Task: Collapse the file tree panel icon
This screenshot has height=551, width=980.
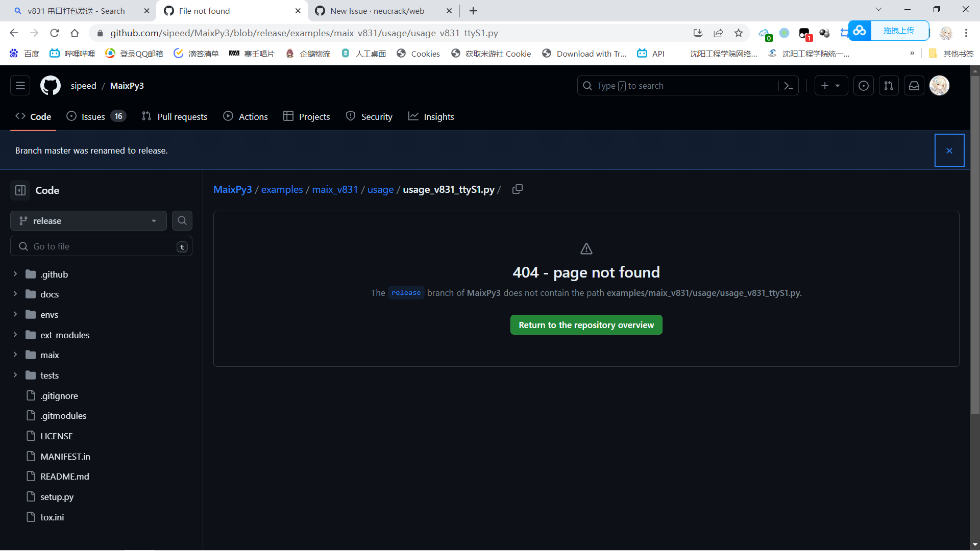Action: [20, 190]
